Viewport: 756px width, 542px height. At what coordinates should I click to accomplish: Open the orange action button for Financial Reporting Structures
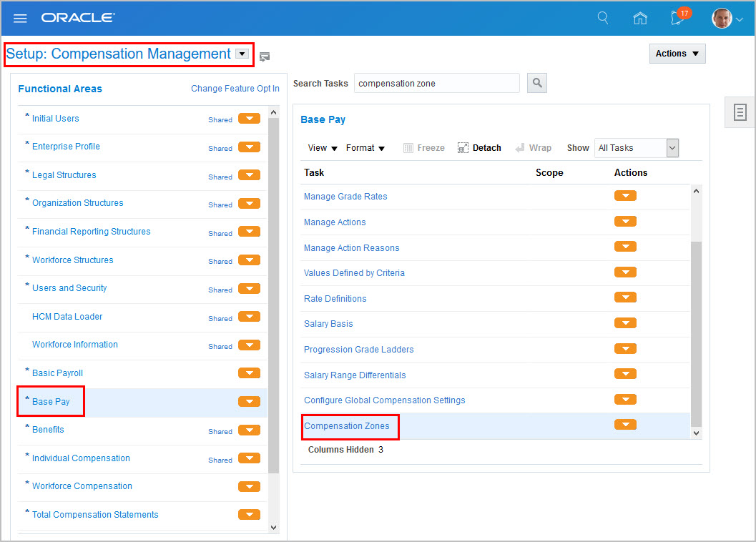250,232
